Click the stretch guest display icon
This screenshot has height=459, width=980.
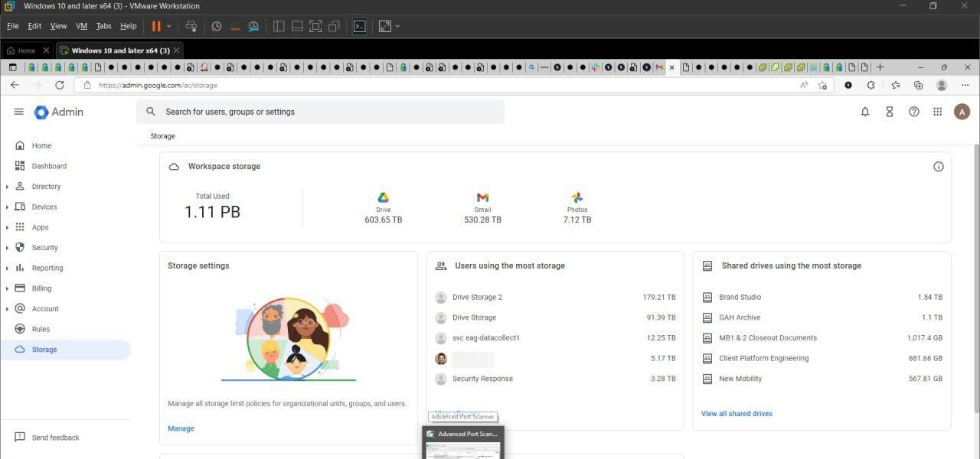tap(384, 26)
